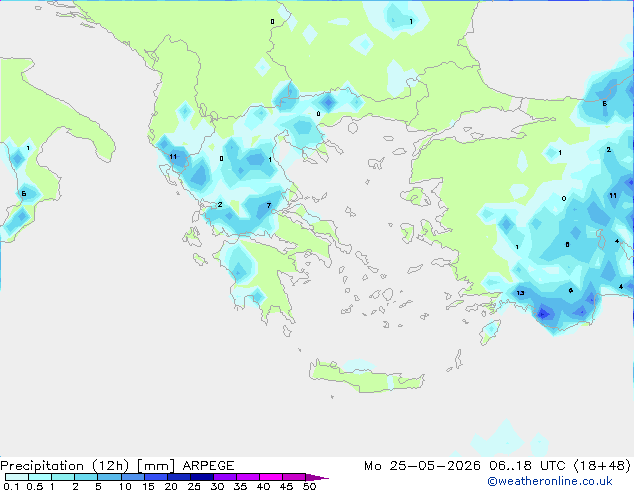
Task: Pick the 10–15 mm blue legend swatch
Action: click(133, 477)
